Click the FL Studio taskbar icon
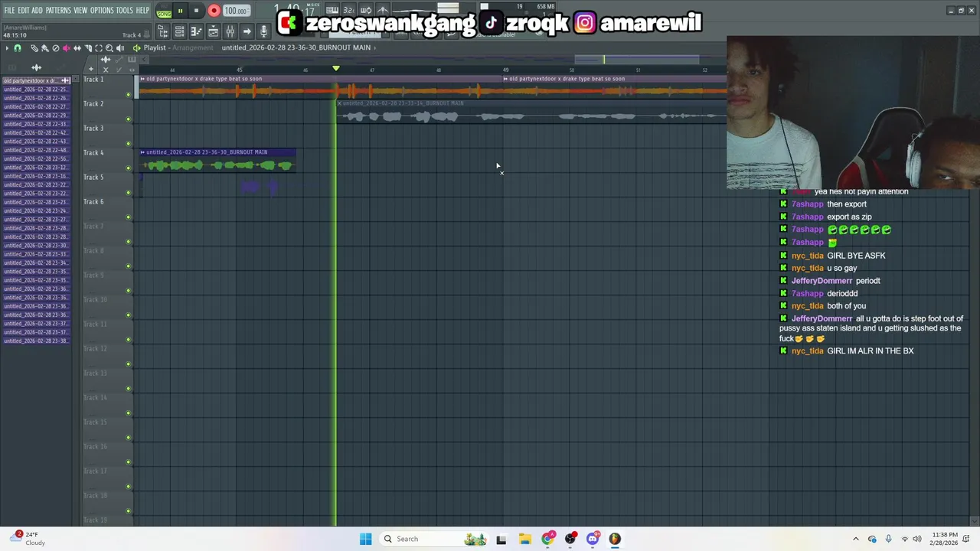 [615, 539]
